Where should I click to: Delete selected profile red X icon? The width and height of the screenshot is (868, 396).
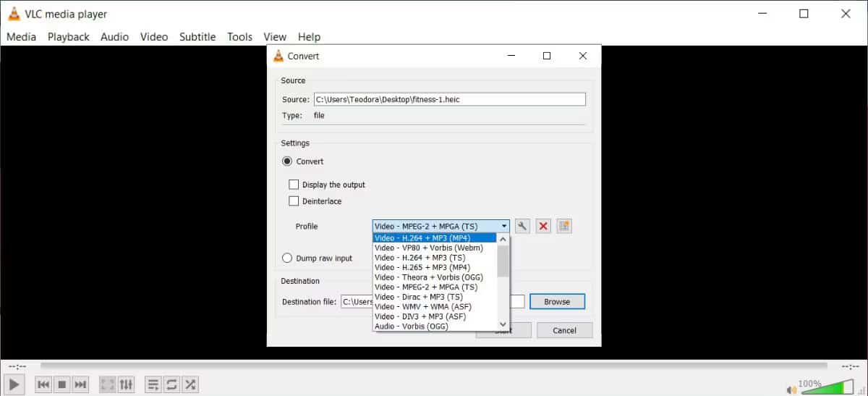(543, 227)
